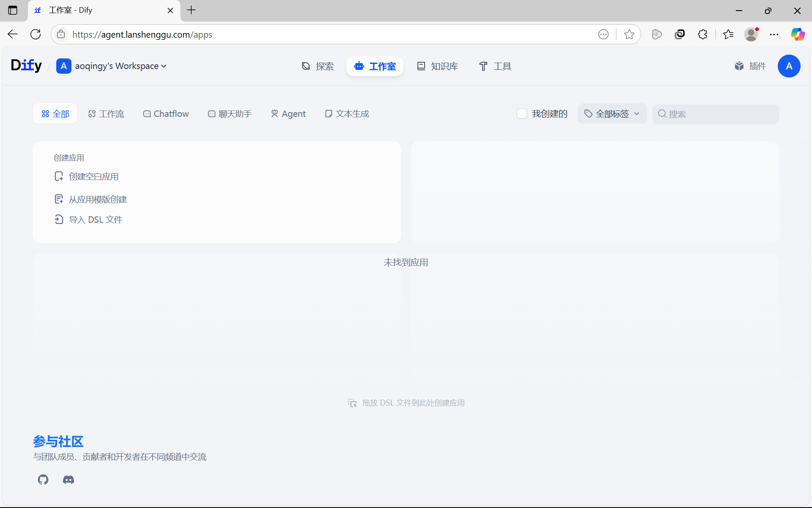Switch to 探索 navigation tab

click(318, 66)
